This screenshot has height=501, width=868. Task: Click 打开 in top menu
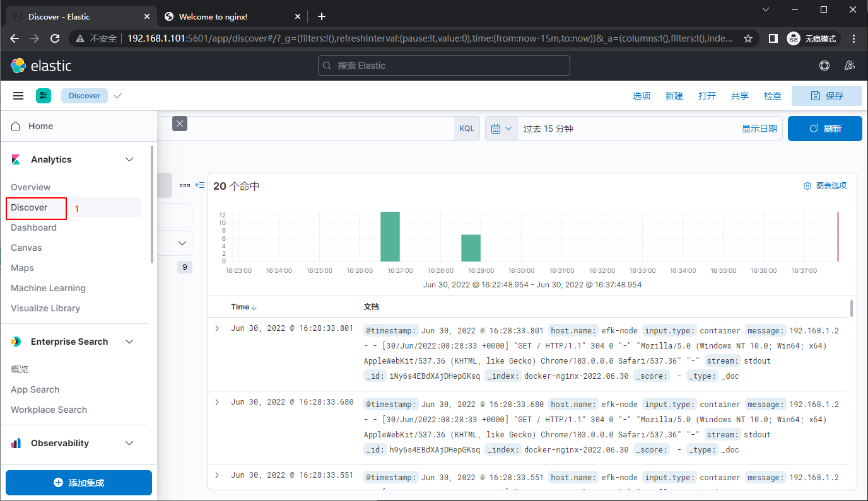coord(707,96)
